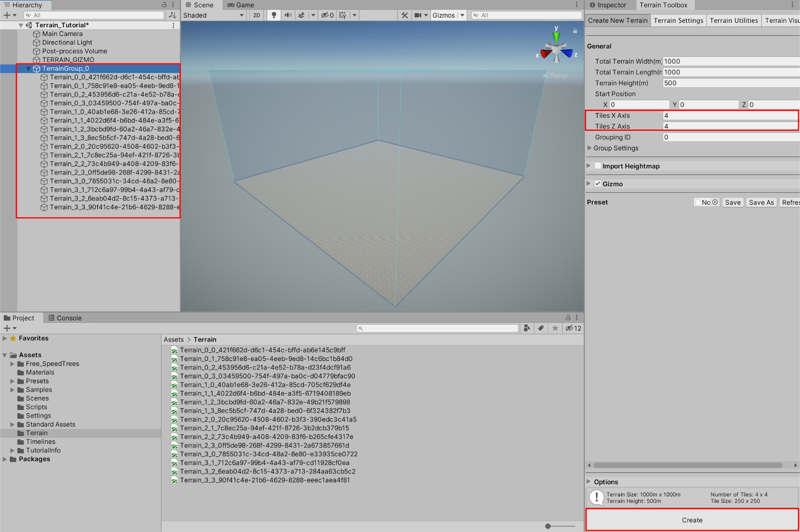Toggle scene grid visibility icon
This screenshot has width=800, height=532.
[x=343, y=15]
